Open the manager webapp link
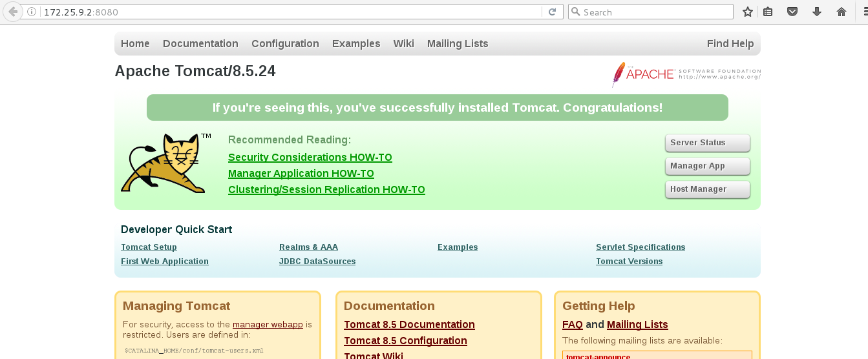 [x=268, y=325]
